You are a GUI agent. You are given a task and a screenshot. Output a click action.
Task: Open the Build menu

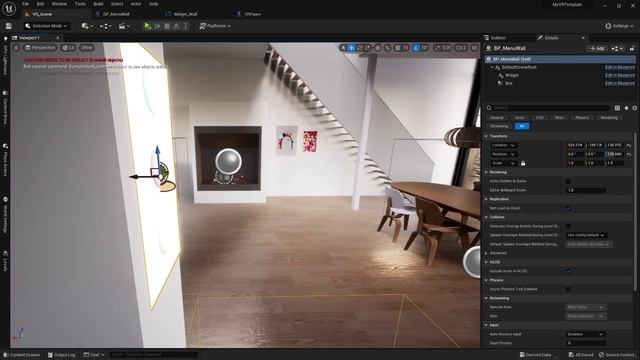point(98,4)
